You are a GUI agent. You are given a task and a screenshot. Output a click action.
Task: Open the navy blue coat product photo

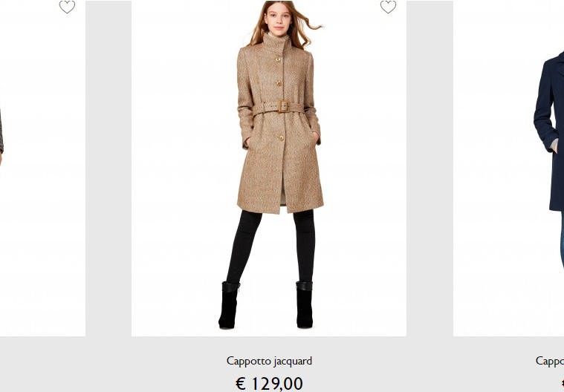[x=508, y=168]
